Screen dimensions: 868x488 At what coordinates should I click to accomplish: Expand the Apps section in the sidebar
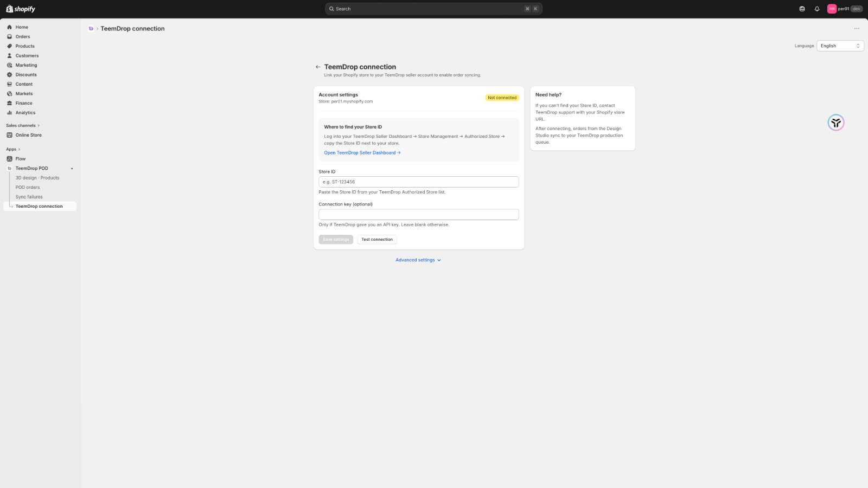(13, 149)
